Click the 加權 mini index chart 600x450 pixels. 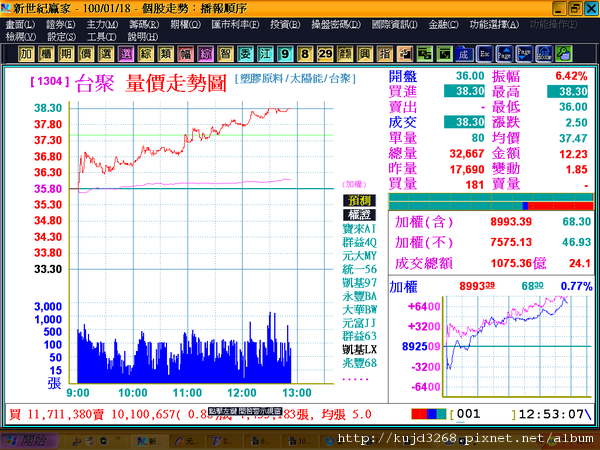(517, 346)
